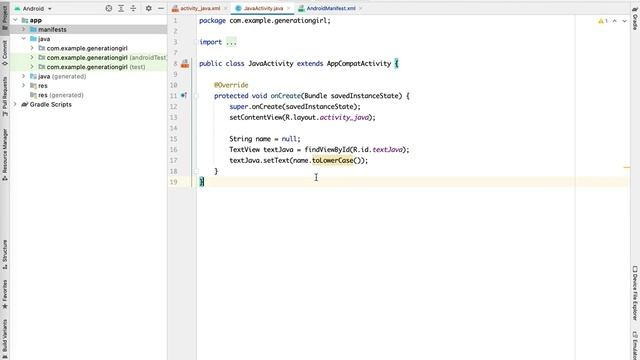Open the Project tool window tab
Image resolution: width=640 pixels, height=360 pixels.
point(4,18)
